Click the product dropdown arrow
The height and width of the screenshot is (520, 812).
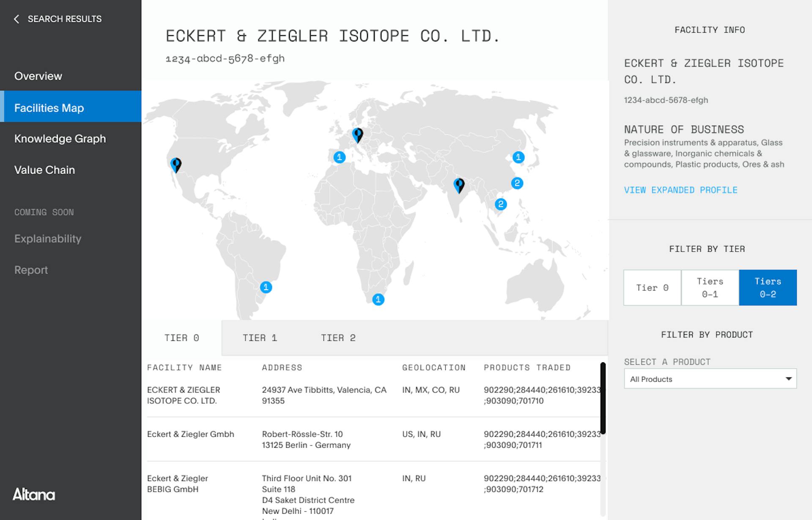(x=788, y=379)
